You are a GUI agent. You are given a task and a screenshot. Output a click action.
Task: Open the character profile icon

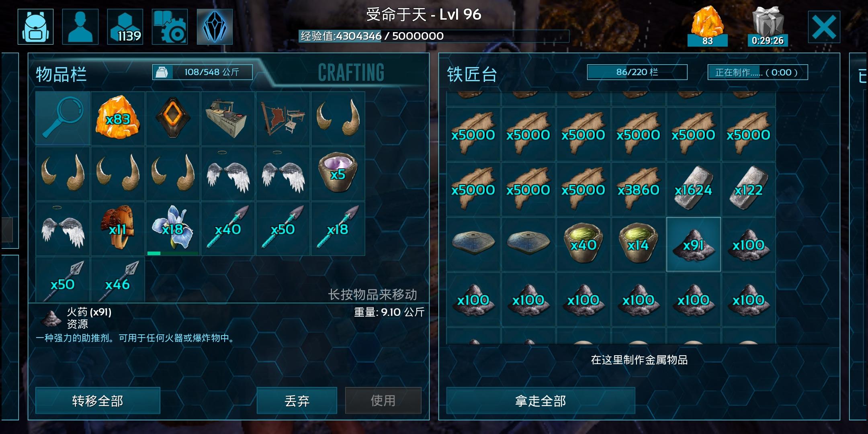coord(80,27)
